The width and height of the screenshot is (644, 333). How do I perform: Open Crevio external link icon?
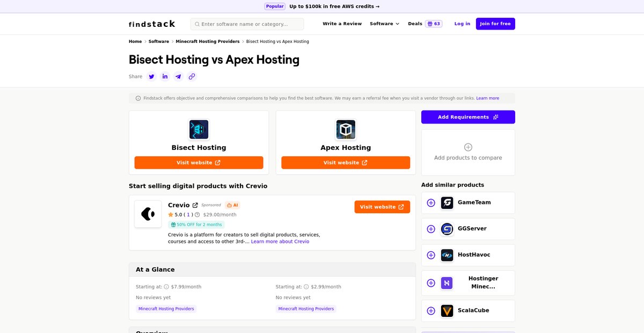pyautogui.click(x=195, y=205)
